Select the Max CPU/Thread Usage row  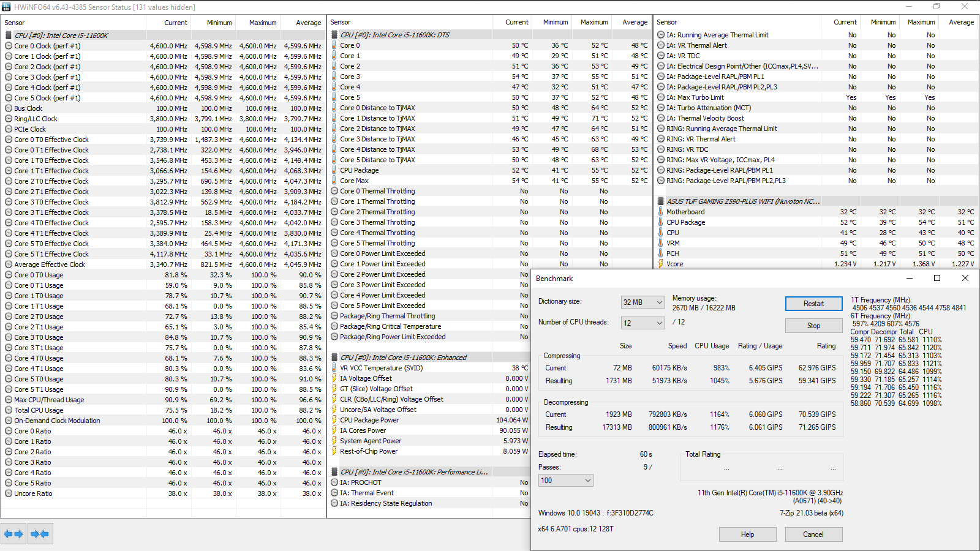(x=164, y=400)
